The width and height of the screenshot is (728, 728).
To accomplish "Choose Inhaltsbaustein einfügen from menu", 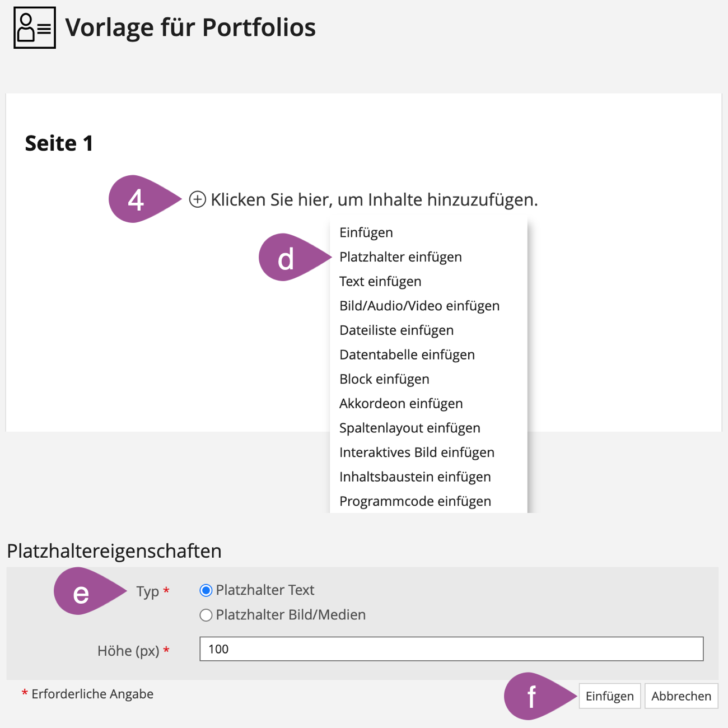I will [x=415, y=477].
